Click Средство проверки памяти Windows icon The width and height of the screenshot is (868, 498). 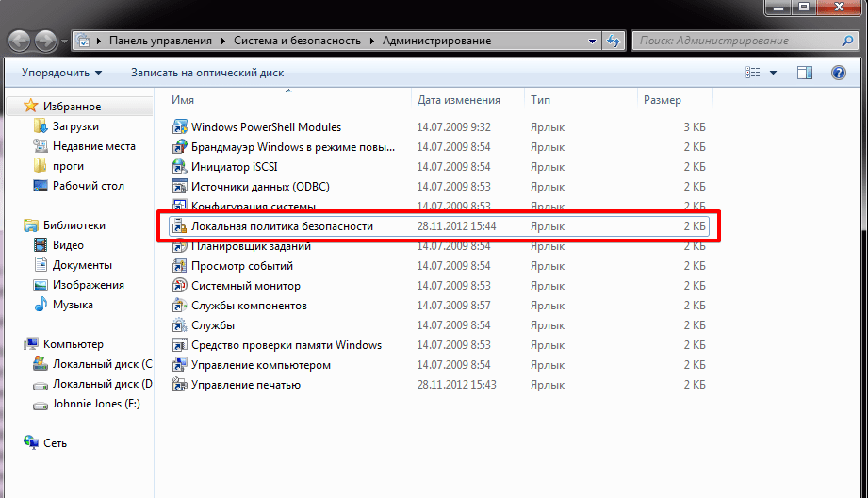tap(179, 345)
